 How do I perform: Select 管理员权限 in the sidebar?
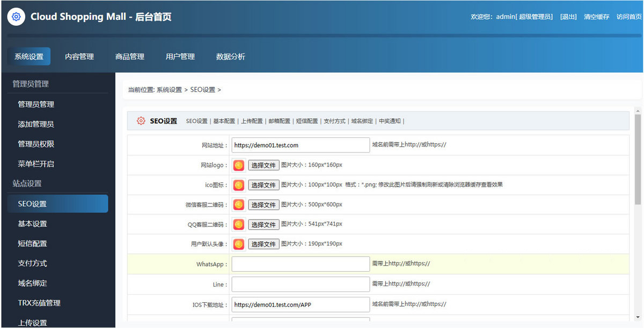[36, 144]
